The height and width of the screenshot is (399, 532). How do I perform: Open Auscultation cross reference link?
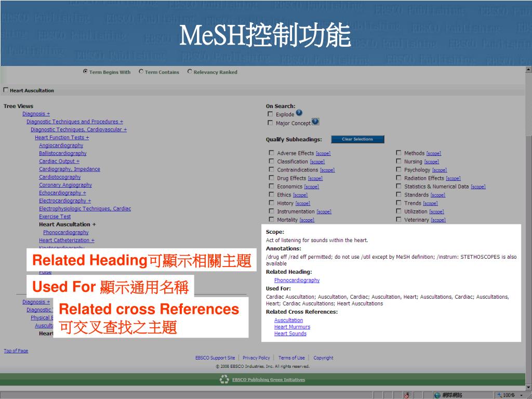288,320
